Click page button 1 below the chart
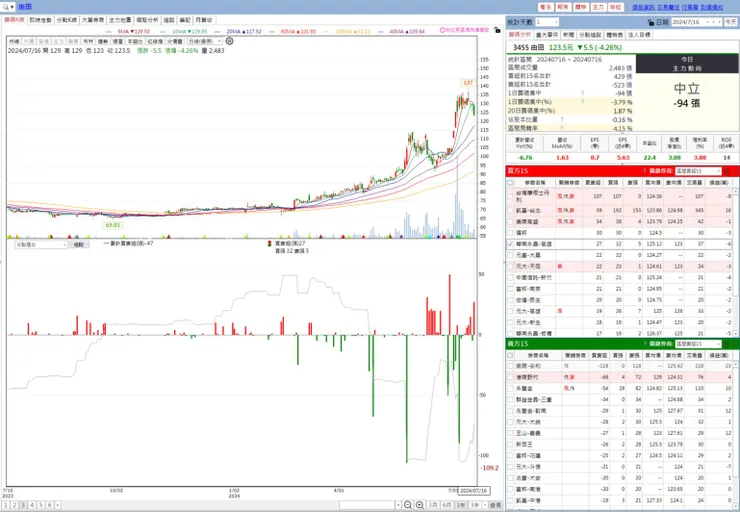The width and height of the screenshot is (740, 512). point(6,505)
